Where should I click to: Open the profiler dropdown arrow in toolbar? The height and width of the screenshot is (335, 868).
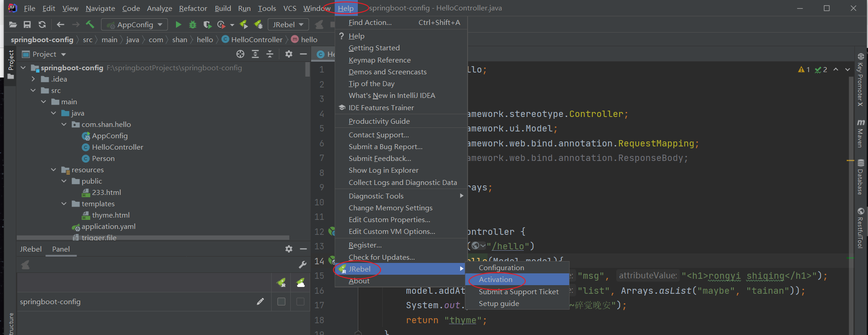pos(232,25)
